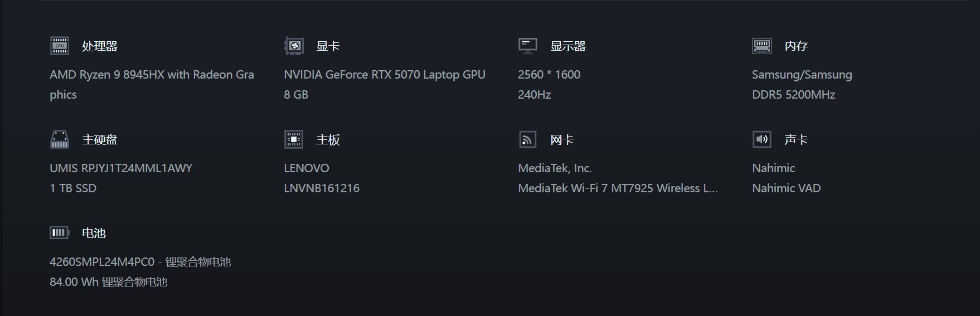Click the 电池 section heading label
This screenshot has width=980, height=316.
[x=94, y=233]
